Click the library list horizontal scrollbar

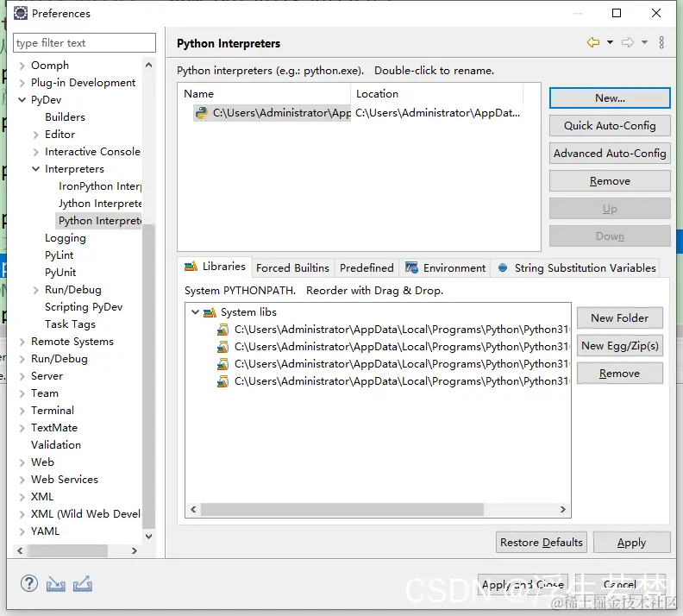click(x=342, y=509)
